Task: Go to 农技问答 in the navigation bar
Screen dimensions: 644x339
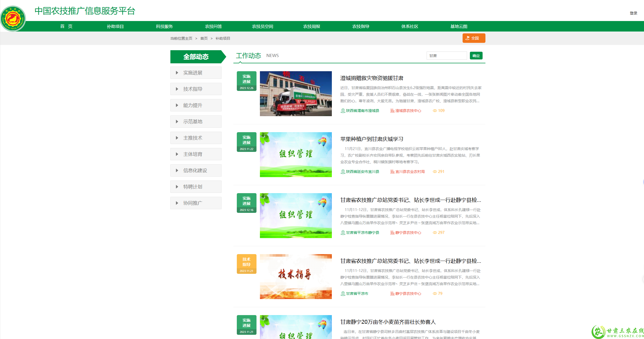Action: pyautogui.click(x=213, y=26)
